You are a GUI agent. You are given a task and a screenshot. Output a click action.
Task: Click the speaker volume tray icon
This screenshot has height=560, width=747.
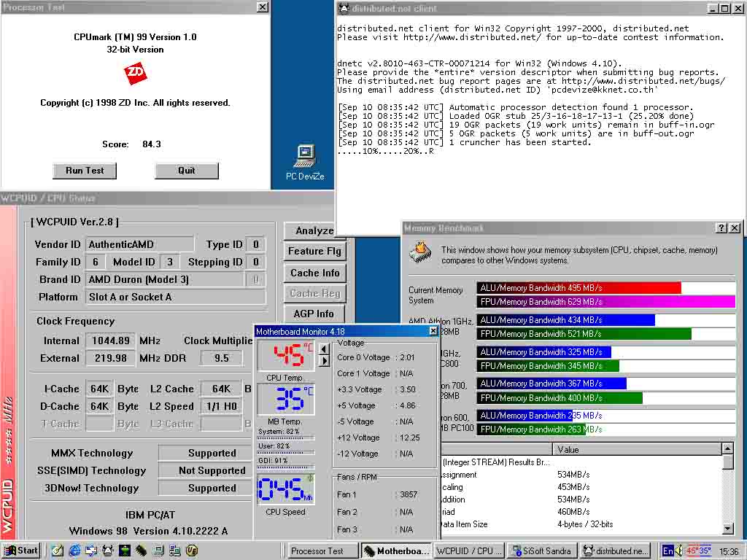coord(679,551)
